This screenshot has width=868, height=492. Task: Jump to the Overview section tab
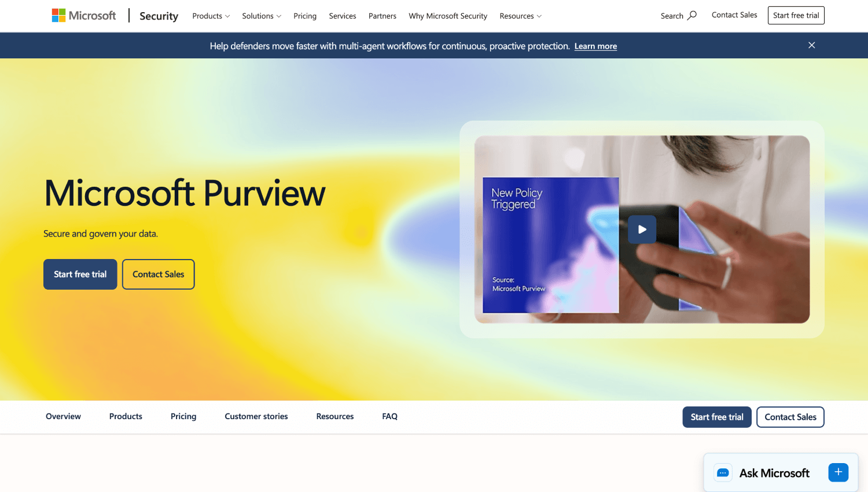pos(64,416)
